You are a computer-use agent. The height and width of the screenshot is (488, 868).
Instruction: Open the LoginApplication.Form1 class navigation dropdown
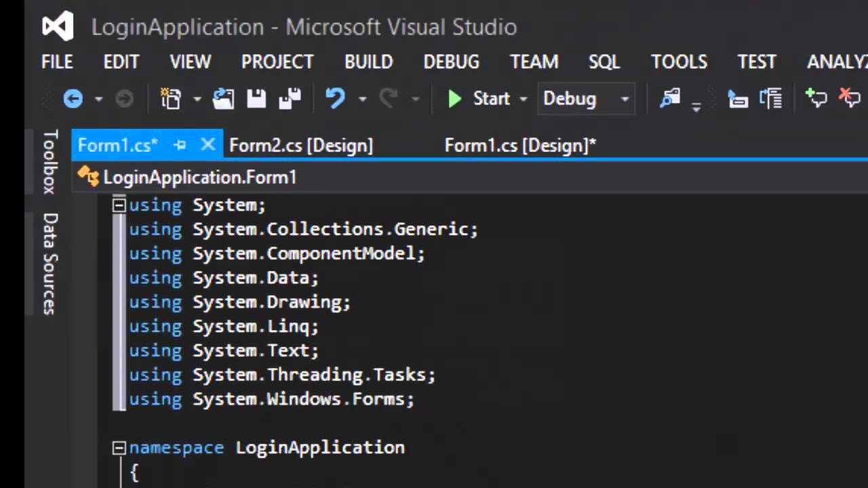pyautogui.click(x=469, y=177)
